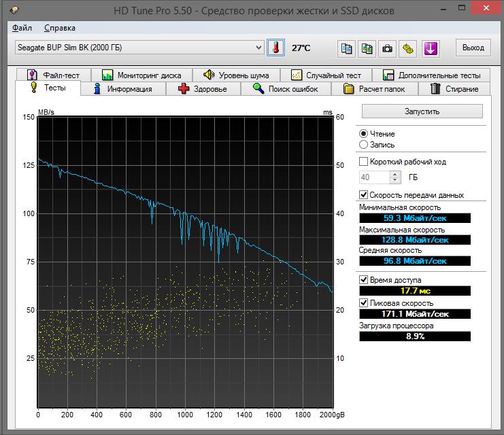Open the Уровень шума tab
The image size is (504, 435).
[x=236, y=75]
